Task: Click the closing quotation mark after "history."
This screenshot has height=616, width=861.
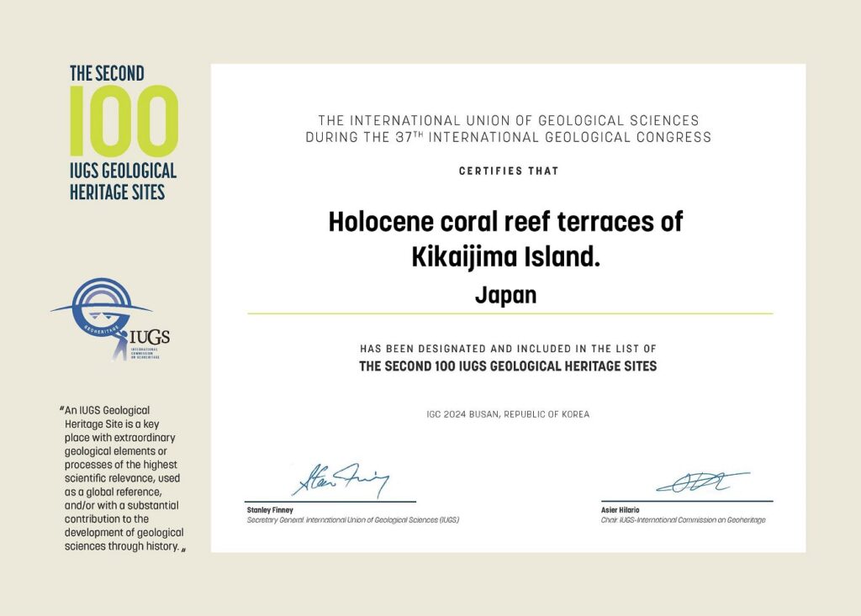Action: coord(182,549)
